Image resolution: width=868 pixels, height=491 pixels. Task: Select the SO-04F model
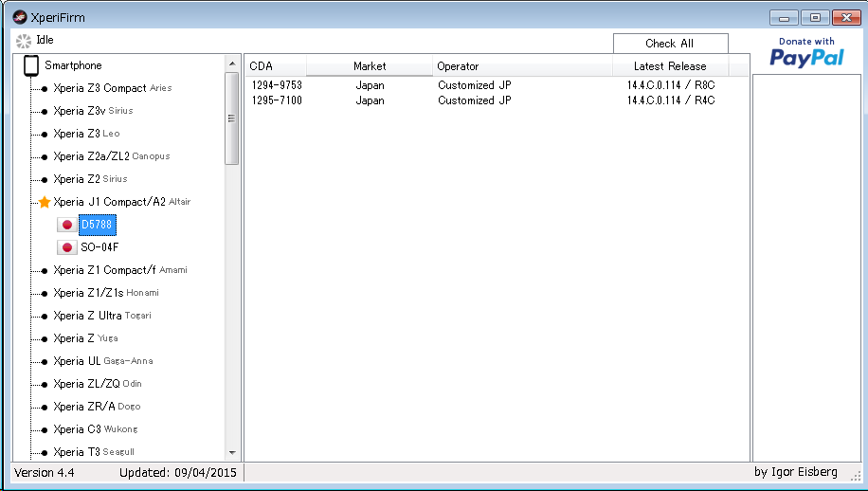99,247
